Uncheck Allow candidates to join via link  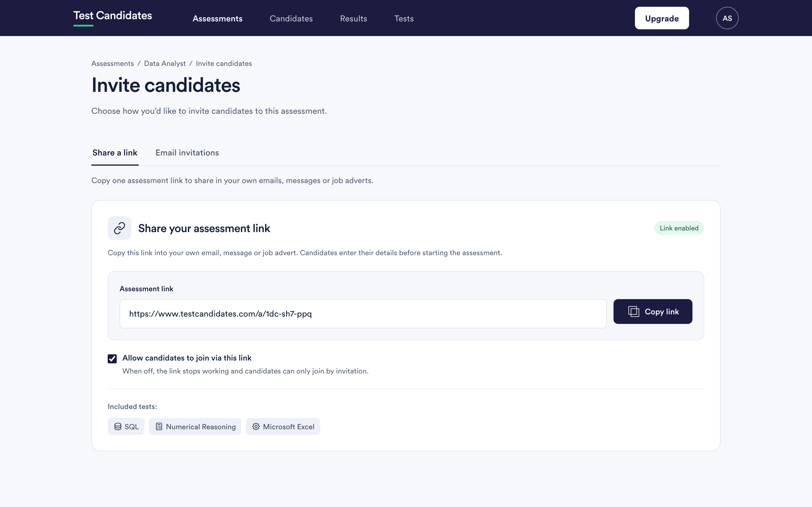[x=112, y=359]
